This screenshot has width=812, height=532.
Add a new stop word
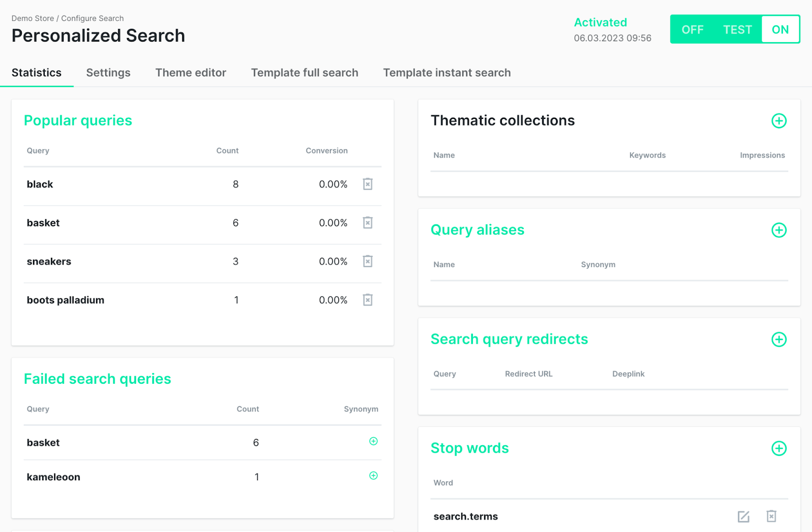tap(779, 448)
